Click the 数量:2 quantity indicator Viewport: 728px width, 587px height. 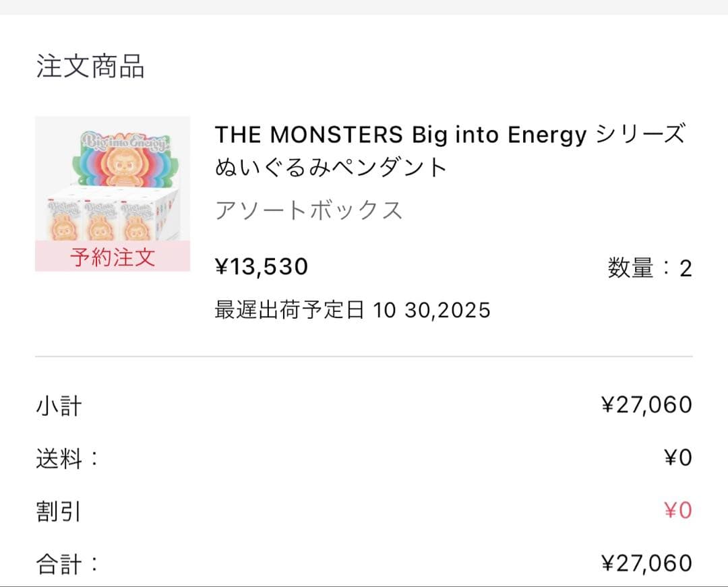[650, 268]
